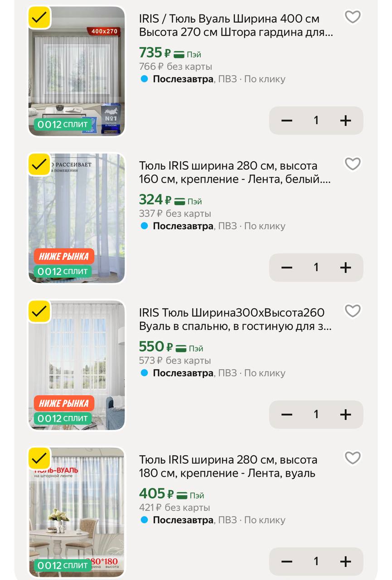Open the IRIS Тюль Ширина300хВысота260 product link

(236, 319)
